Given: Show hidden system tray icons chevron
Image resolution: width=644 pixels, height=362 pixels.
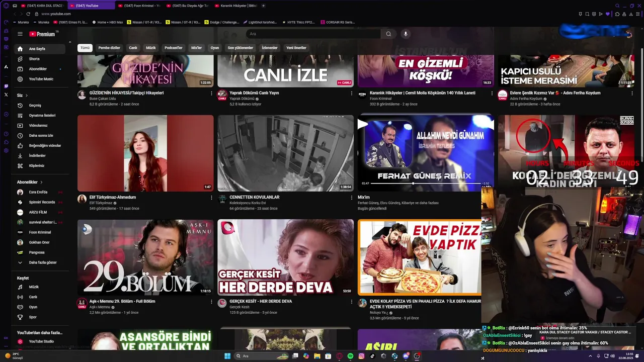Looking at the screenshot, I should pyautogui.click(x=590, y=356).
